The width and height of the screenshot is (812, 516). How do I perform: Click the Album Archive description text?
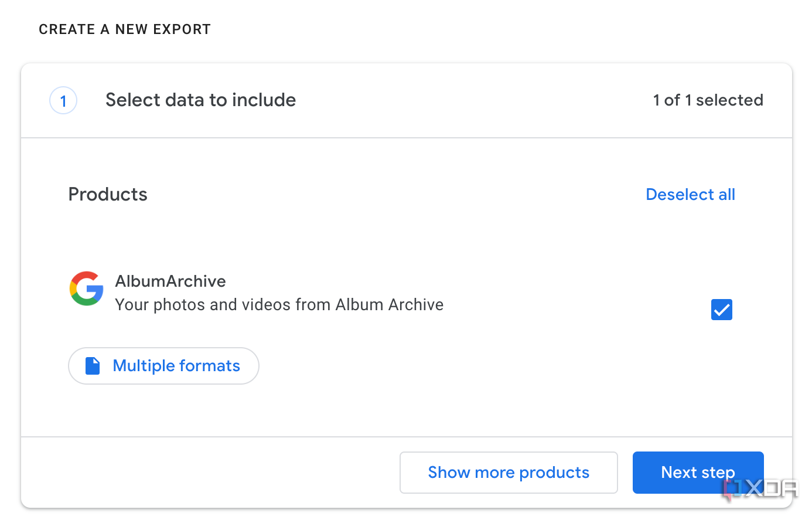coord(279,305)
